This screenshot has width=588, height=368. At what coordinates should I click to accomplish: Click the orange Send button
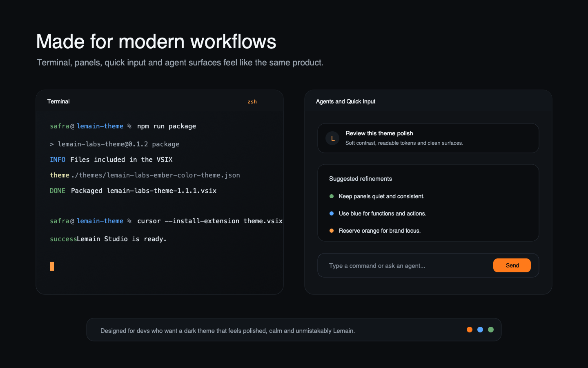coord(512,265)
